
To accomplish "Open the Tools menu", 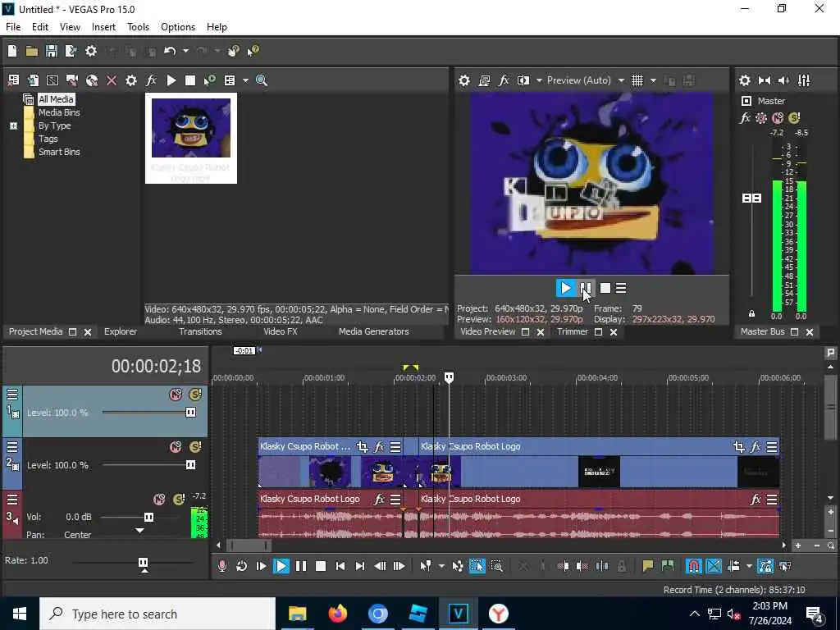I will click(138, 27).
